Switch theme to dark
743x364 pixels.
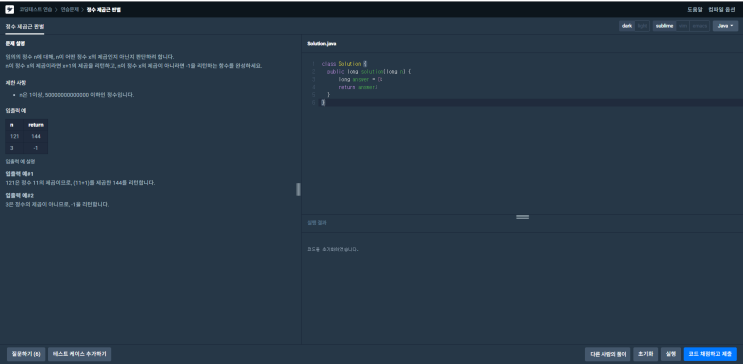point(627,26)
